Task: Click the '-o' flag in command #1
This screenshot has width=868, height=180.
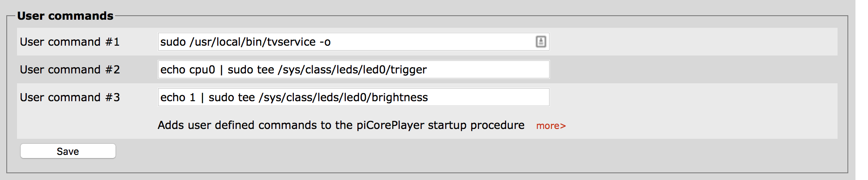Action: (x=325, y=43)
